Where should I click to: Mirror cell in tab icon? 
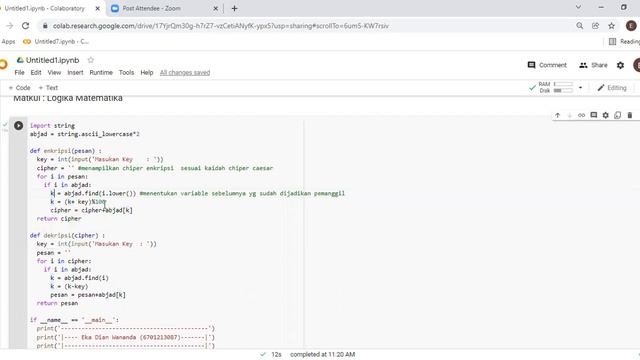click(x=618, y=116)
